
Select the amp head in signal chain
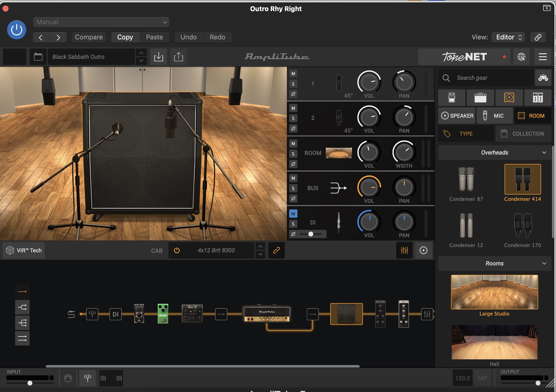coord(267,314)
